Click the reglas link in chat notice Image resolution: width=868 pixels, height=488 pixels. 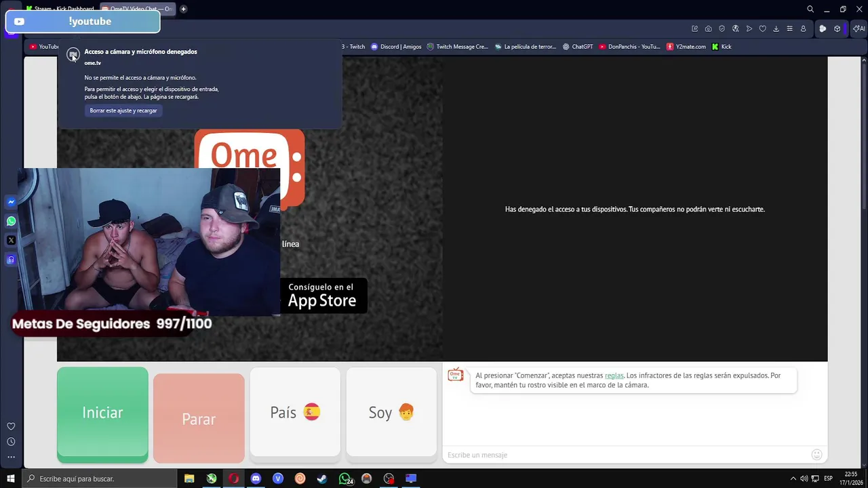click(614, 375)
